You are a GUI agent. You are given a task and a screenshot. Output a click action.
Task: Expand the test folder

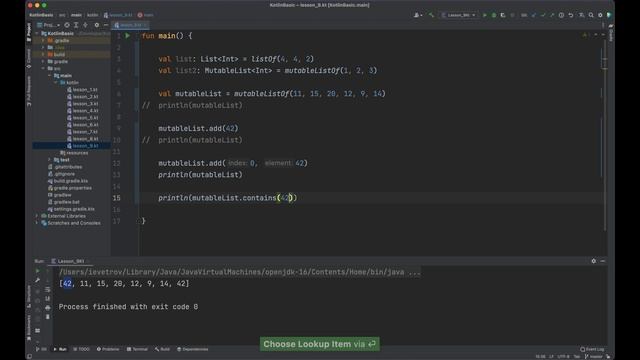(x=49, y=160)
